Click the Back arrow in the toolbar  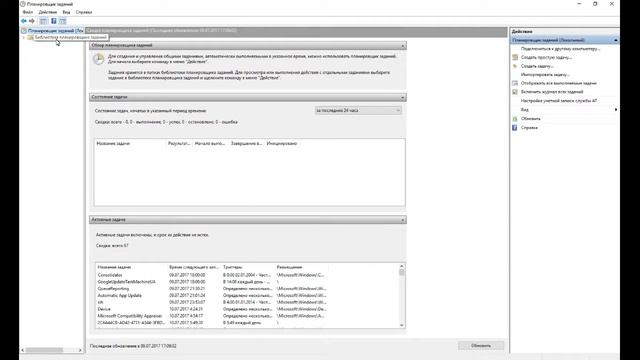click(24, 21)
